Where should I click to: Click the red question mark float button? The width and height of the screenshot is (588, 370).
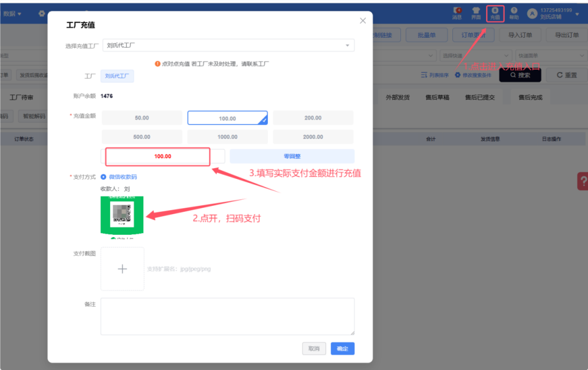tap(583, 181)
